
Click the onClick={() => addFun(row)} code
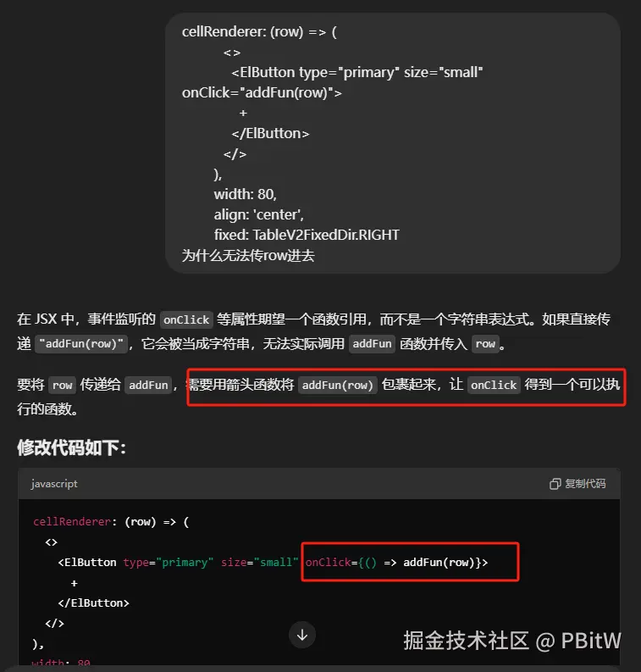pos(396,563)
